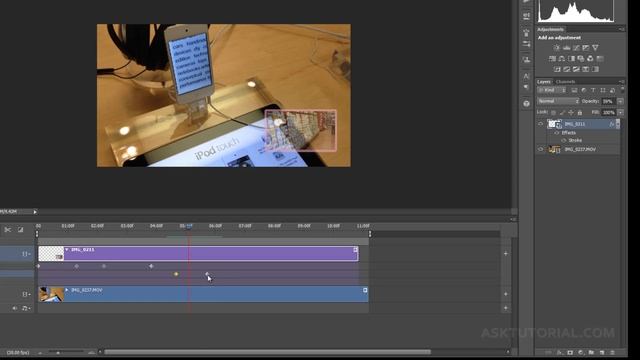Add Curves adjustment from Adjustments panel
Viewport: 640px width, 360px height.
[x=576, y=48]
